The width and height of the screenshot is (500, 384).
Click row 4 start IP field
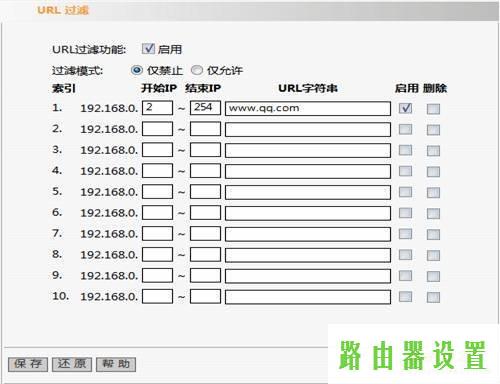tap(157, 171)
